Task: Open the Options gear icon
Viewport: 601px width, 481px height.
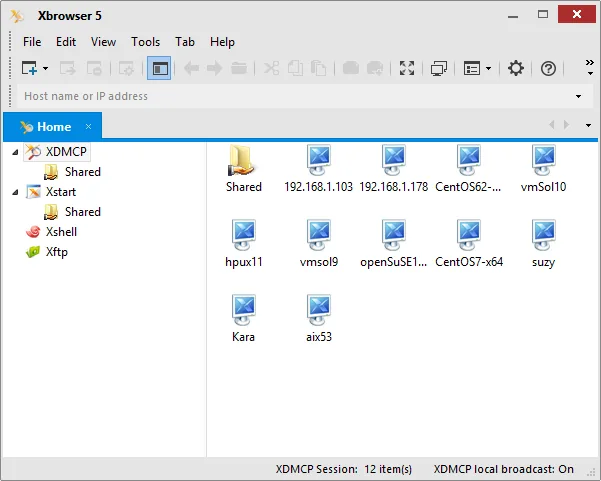Action: point(516,69)
